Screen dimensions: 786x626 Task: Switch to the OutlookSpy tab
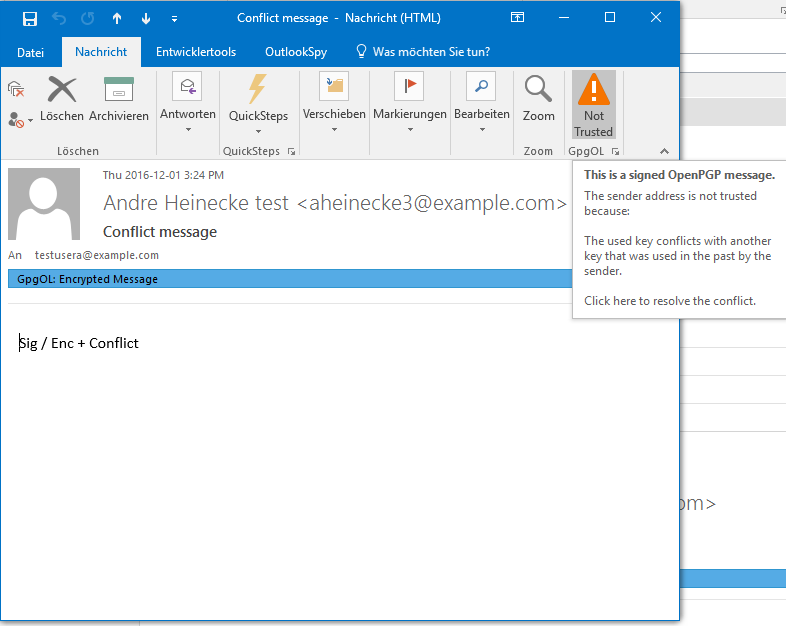coord(296,52)
